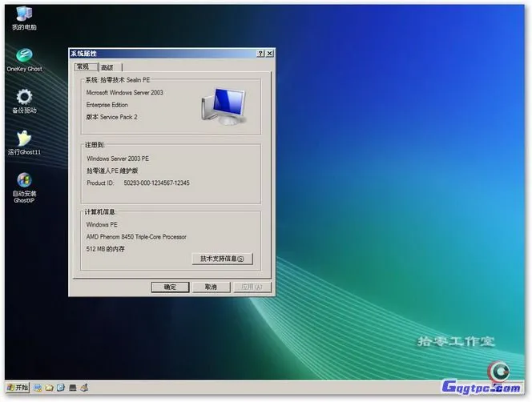Click the 取消 button
This screenshot has height=402, width=532.
[211, 287]
